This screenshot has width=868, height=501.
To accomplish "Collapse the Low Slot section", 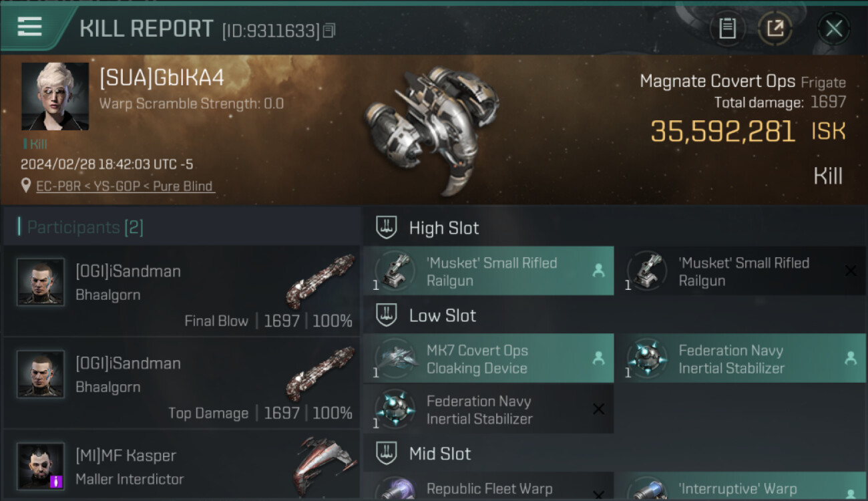I will (x=387, y=315).
